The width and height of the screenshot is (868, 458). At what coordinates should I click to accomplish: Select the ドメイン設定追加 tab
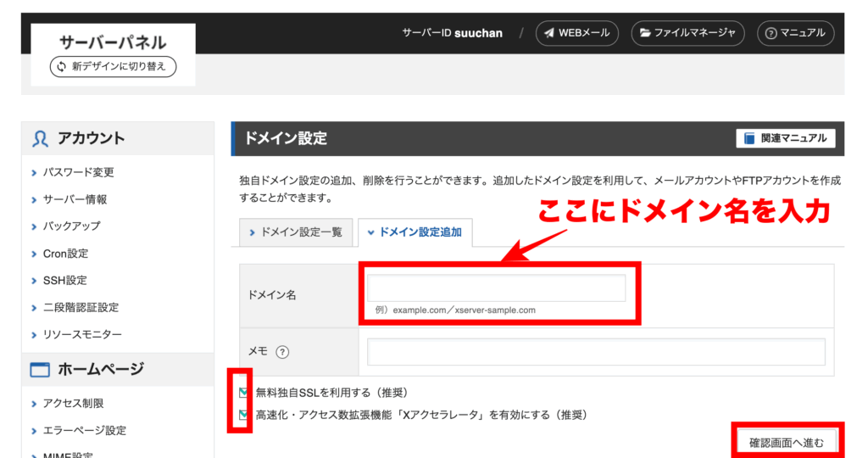(x=415, y=232)
